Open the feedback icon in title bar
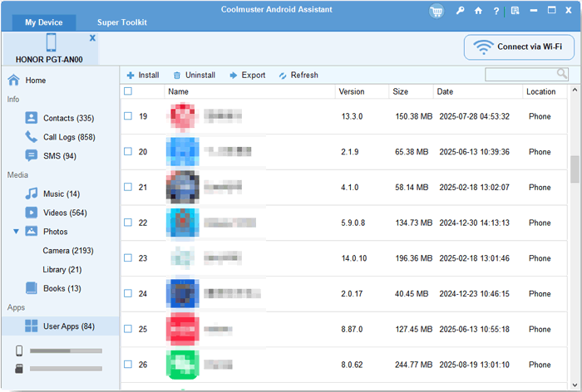 515,11
